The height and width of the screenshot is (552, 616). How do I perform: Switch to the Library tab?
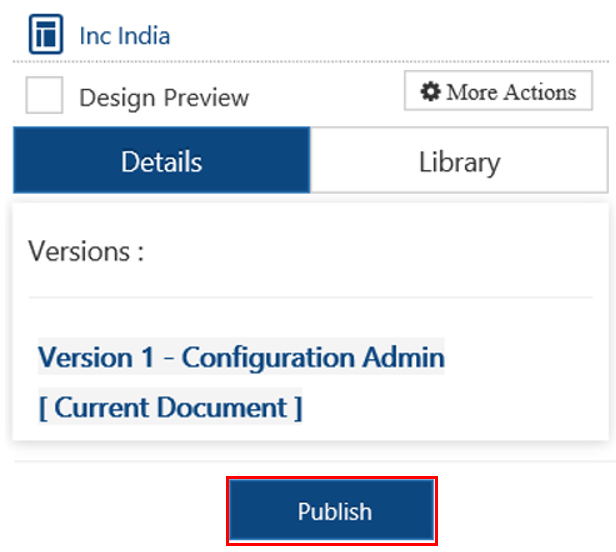pyautogui.click(x=459, y=161)
